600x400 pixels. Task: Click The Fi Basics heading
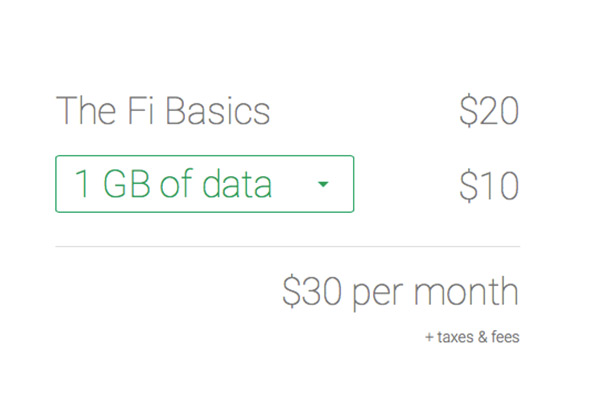163,110
